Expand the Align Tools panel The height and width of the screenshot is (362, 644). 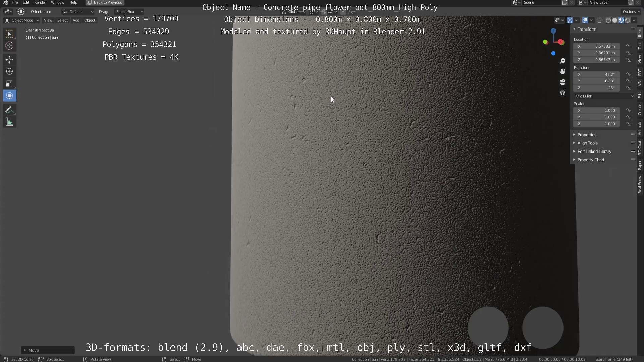point(587,143)
